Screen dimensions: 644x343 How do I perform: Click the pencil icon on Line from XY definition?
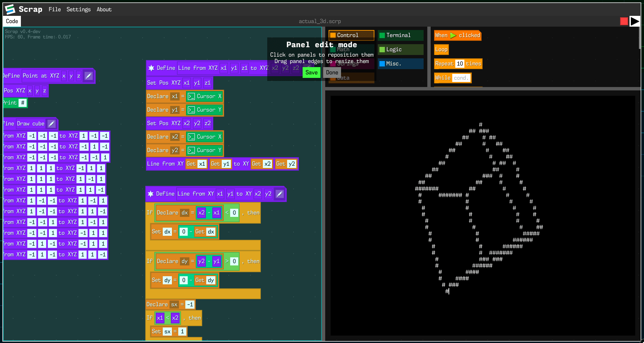pyautogui.click(x=279, y=194)
